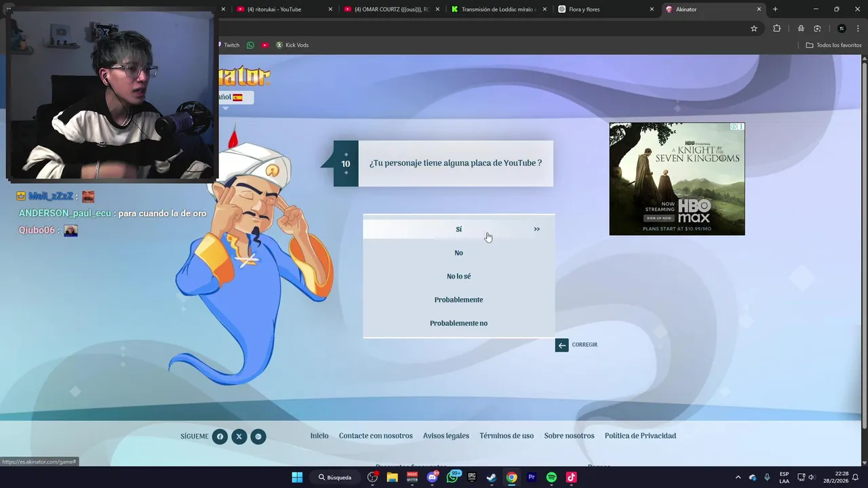The image size is (868, 488).
Task: Open the Español language selector
Action: pos(235,98)
